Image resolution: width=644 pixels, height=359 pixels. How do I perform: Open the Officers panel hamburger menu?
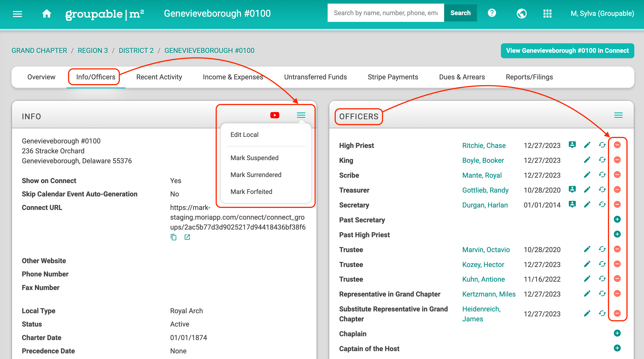tap(618, 115)
